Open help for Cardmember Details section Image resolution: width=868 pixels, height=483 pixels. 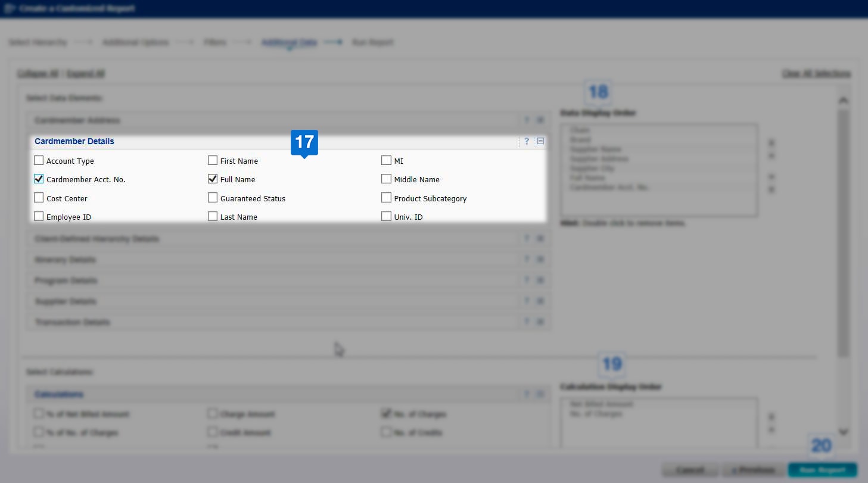[x=527, y=142]
